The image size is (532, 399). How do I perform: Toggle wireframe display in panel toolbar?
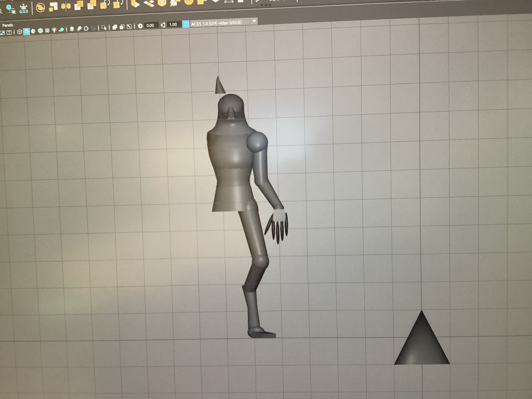(19, 32)
